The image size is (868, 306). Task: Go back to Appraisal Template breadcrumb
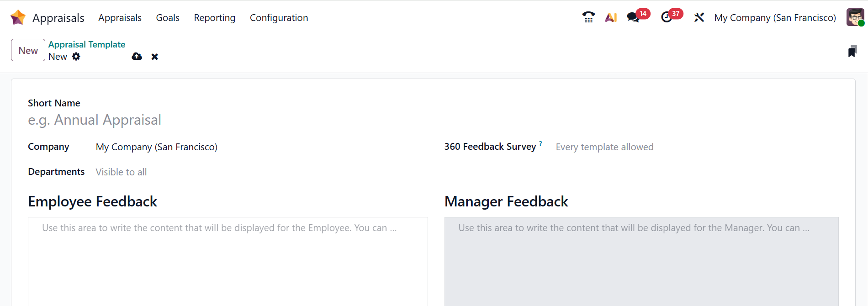click(x=87, y=44)
